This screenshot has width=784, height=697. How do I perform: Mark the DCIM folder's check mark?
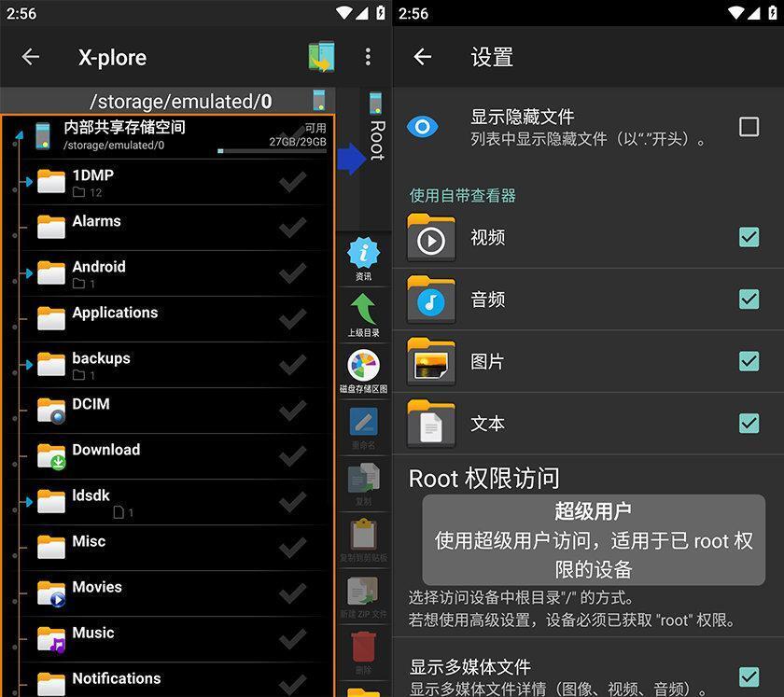click(x=293, y=411)
